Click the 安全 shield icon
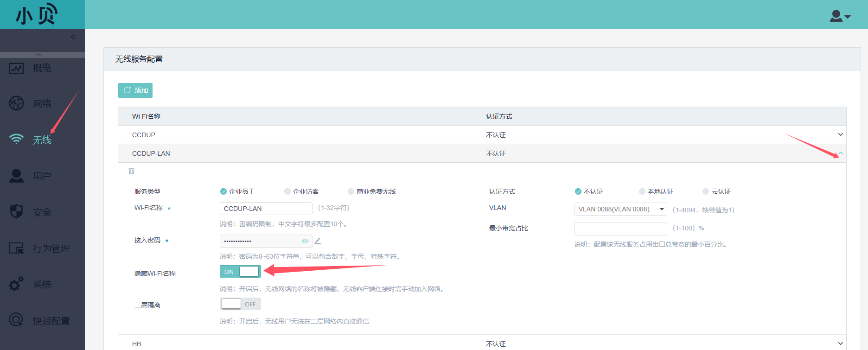Viewport: 868px width, 350px height. [x=16, y=211]
